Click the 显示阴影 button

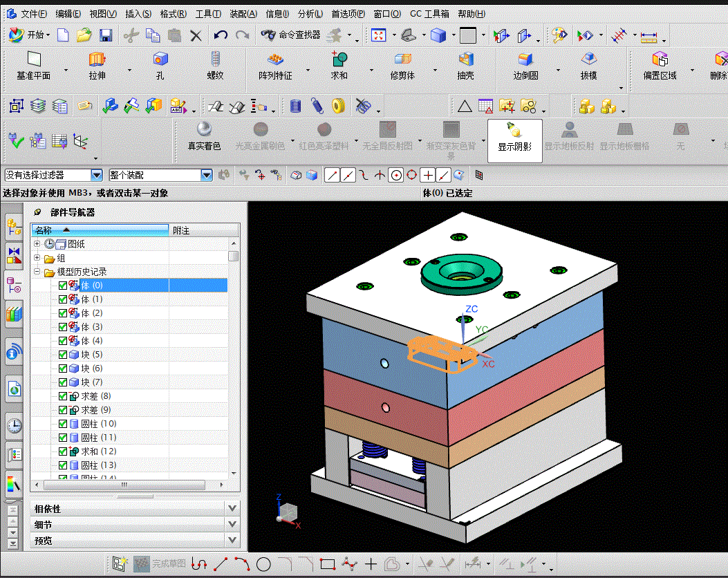pyautogui.click(x=514, y=140)
